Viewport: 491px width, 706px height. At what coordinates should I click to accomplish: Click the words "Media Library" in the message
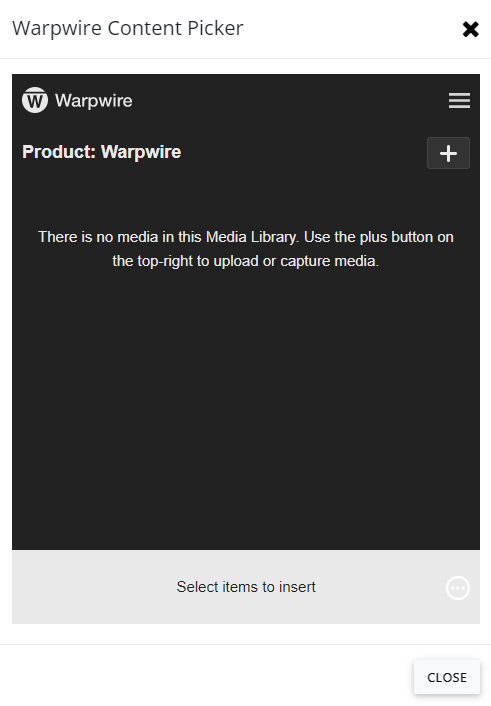tap(252, 237)
